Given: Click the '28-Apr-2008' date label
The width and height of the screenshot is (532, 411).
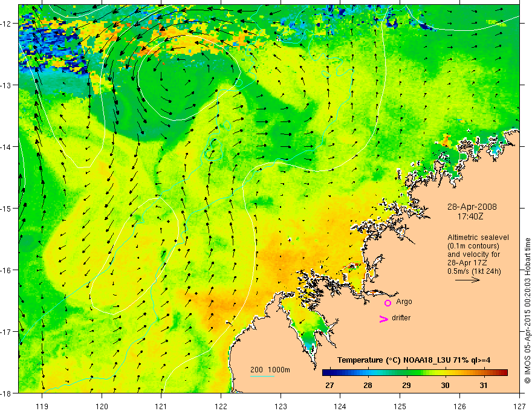Looking at the screenshot, I should tap(472, 207).
